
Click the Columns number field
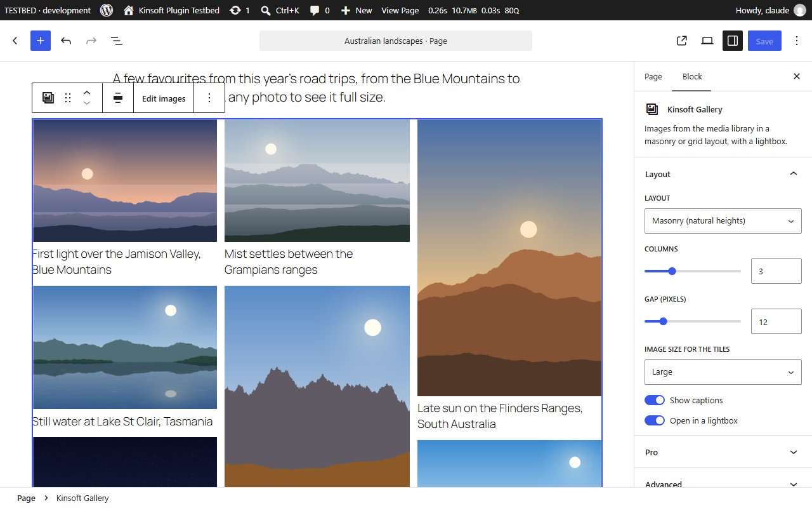(776, 271)
